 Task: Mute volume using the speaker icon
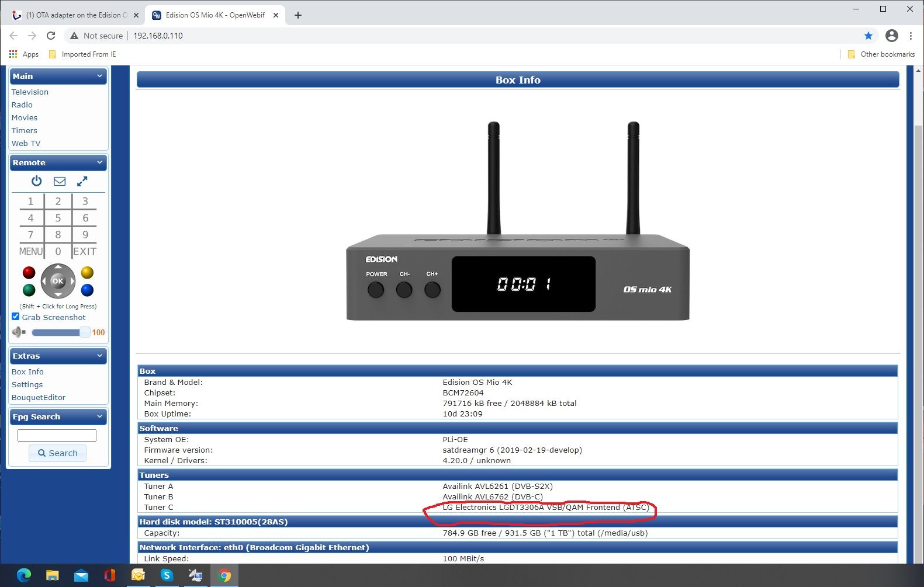click(18, 332)
